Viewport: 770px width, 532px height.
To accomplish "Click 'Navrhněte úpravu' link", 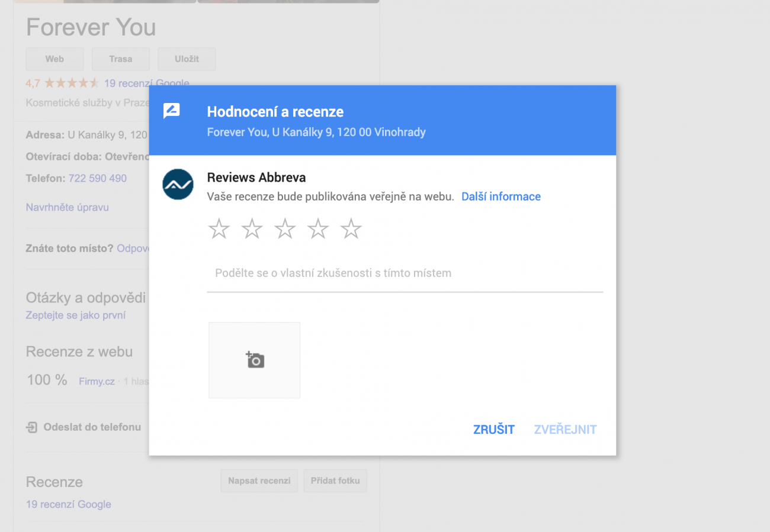I will [68, 208].
